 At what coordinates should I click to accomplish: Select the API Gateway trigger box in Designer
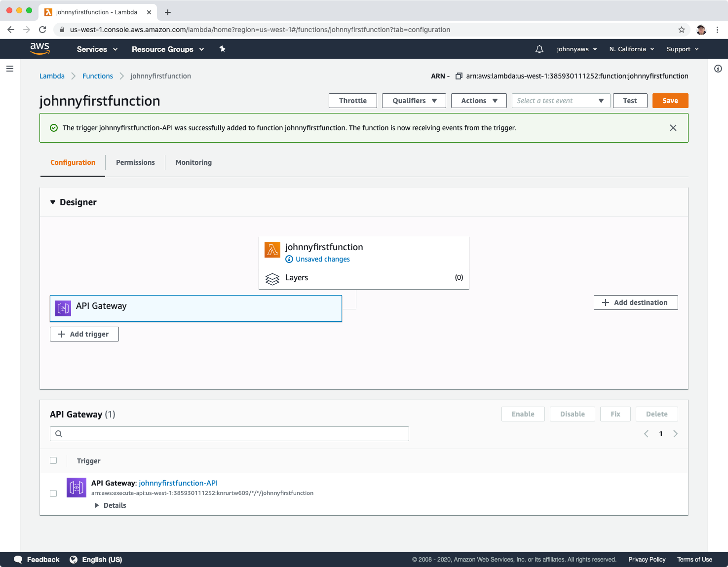coord(196,308)
